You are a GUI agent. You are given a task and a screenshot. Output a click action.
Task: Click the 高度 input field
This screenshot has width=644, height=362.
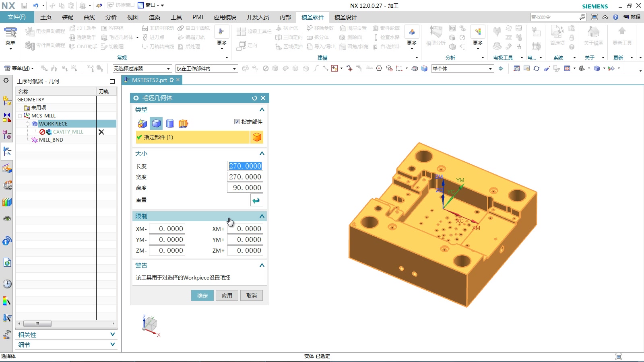245,187
